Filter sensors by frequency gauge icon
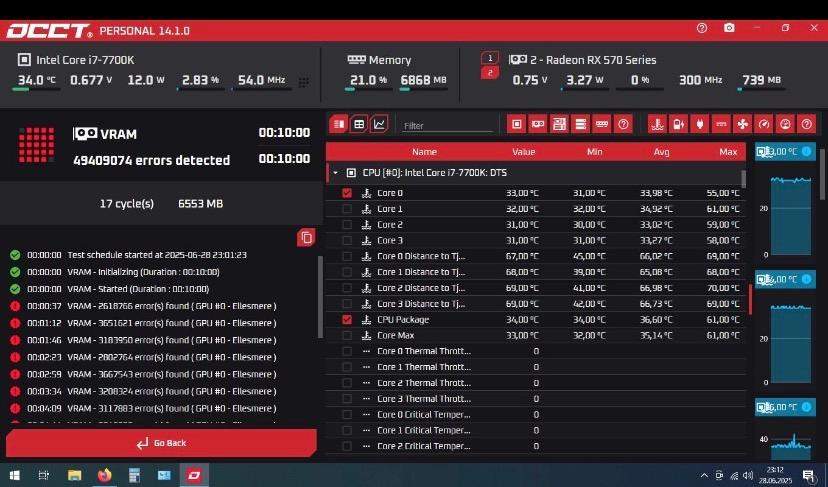Screen dimensions: 828x487 tap(764, 124)
